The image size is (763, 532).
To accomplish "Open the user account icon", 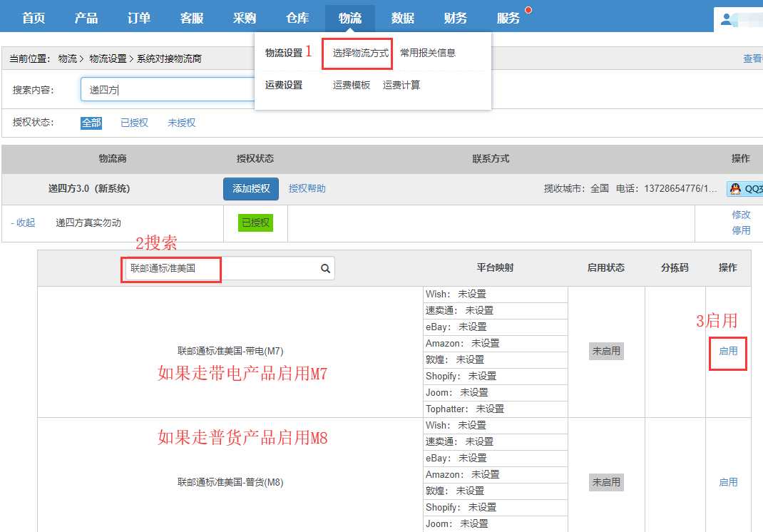I will coord(727,19).
